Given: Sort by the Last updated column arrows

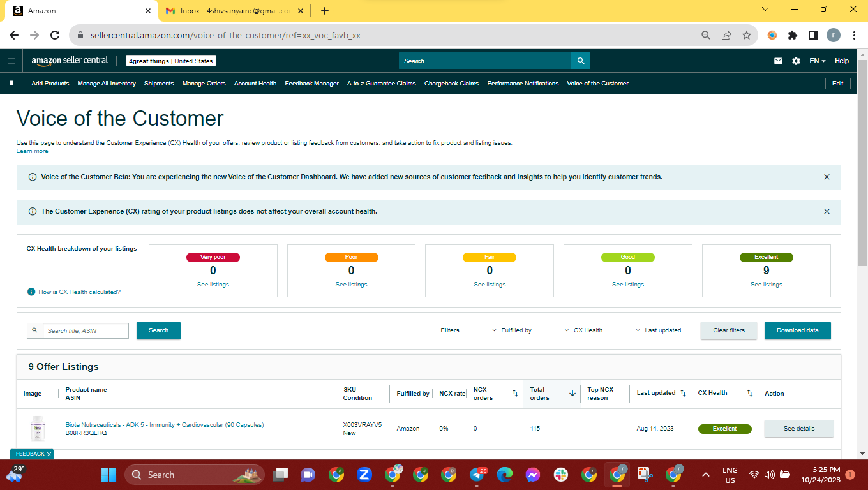Looking at the screenshot, I should (x=683, y=393).
